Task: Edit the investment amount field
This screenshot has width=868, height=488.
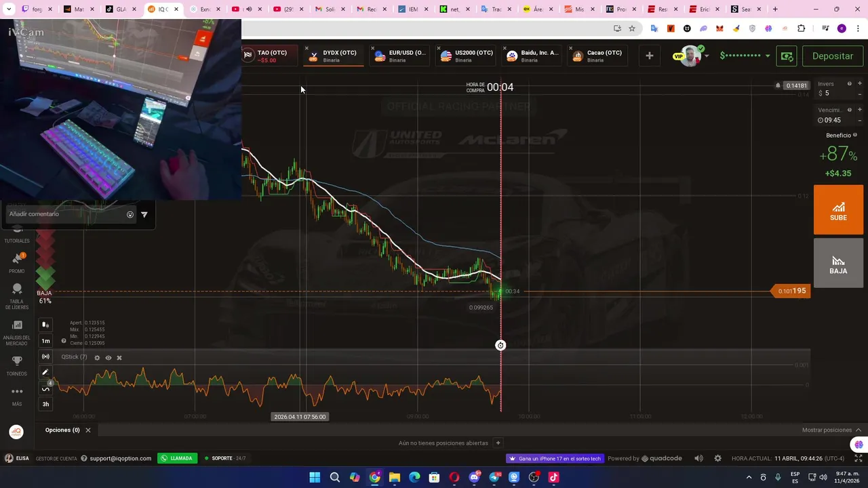Action: (x=834, y=94)
